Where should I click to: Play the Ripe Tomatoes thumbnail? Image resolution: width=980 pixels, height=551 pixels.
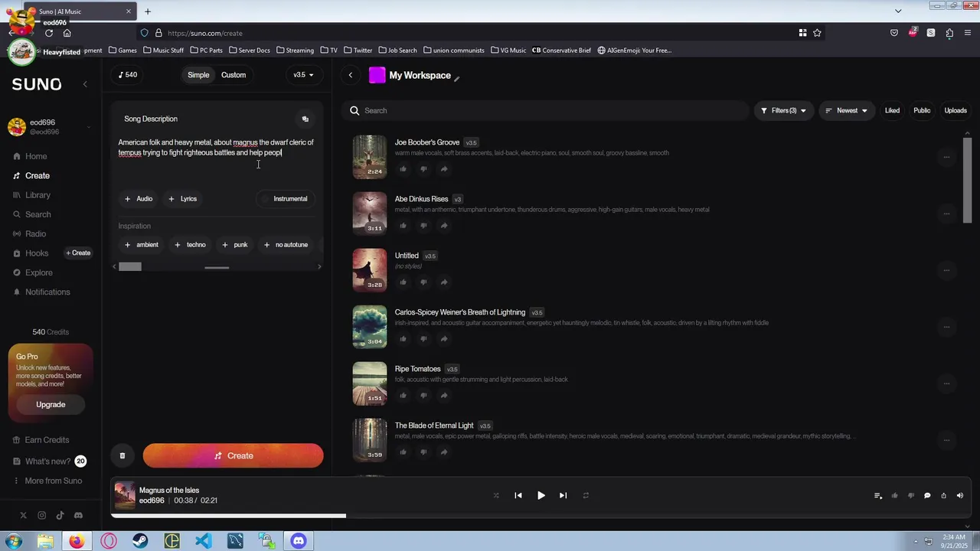click(370, 383)
